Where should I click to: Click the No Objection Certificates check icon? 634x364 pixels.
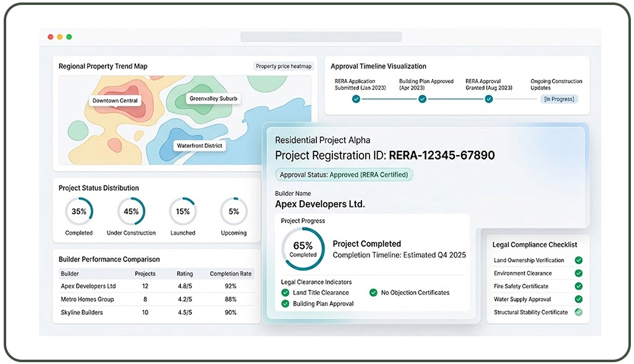click(x=373, y=292)
